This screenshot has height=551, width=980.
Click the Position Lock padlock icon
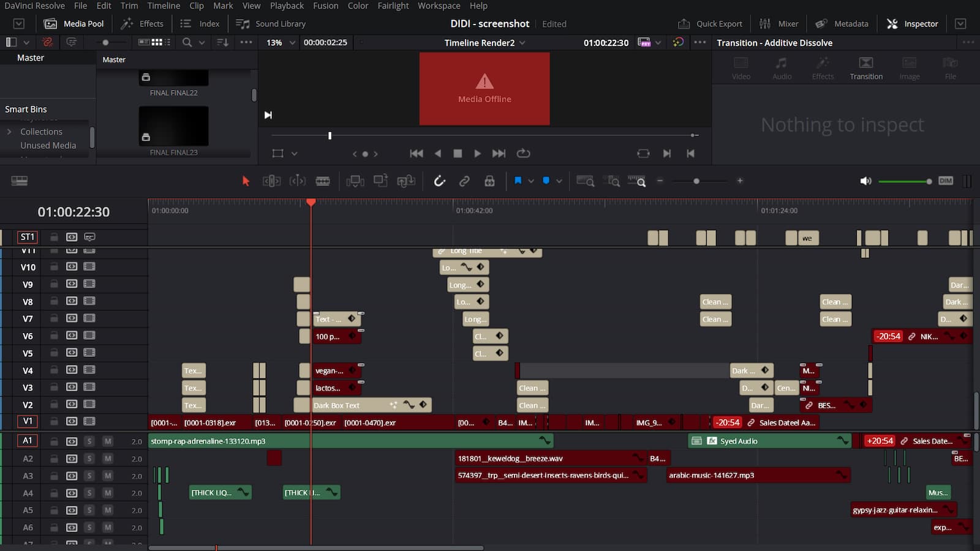tap(489, 181)
